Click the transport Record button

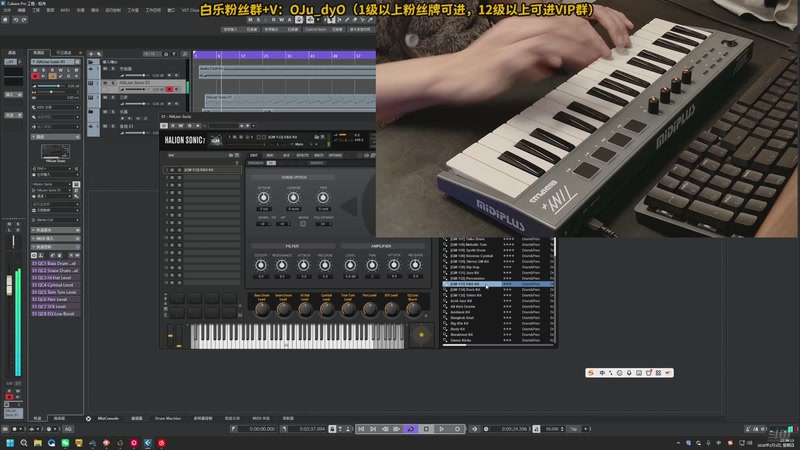pos(457,429)
